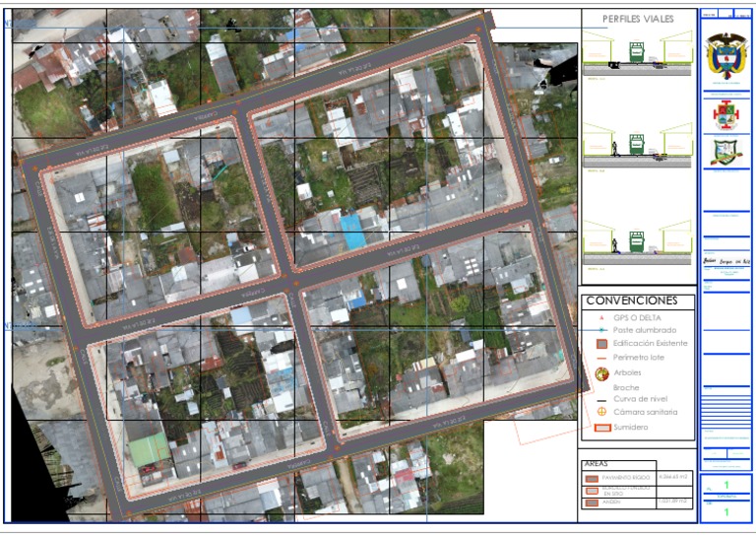This screenshot has width=756, height=535.
Task: Click the andén area value cell
Action: pos(673,502)
